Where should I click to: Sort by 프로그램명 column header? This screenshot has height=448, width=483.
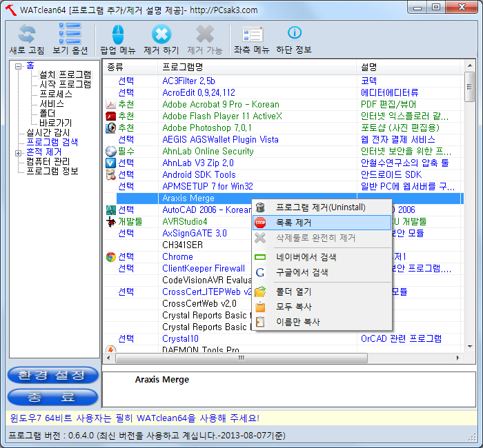point(257,67)
